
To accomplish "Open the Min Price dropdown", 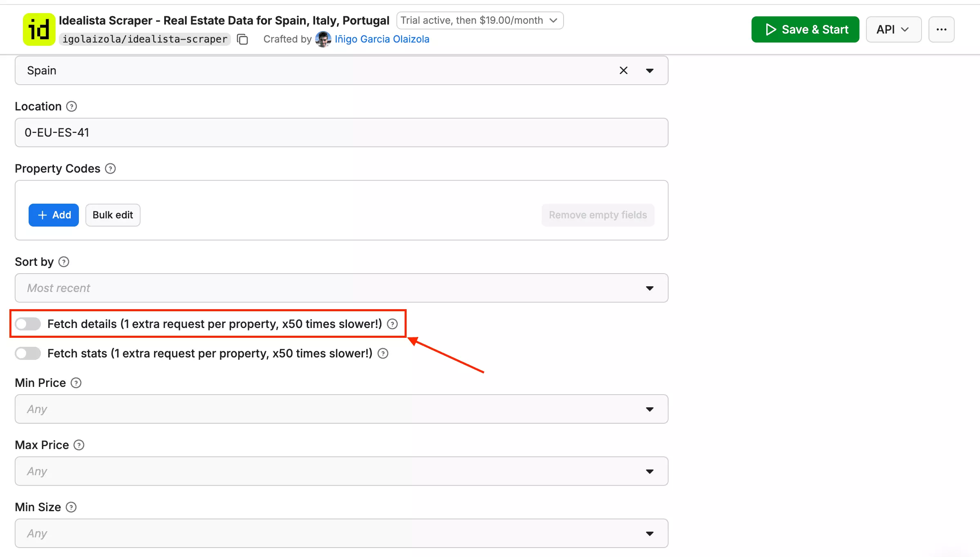I will pos(342,409).
